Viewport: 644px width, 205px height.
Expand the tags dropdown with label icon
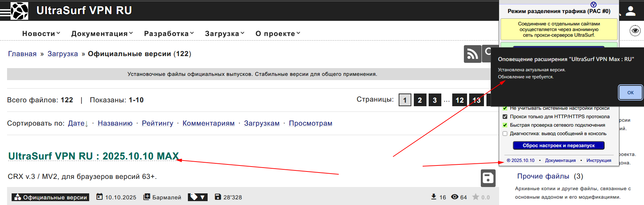[198, 197]
